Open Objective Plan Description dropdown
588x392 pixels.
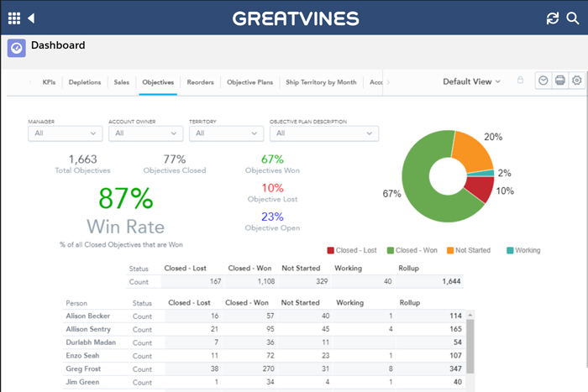(x=323, y=133)
